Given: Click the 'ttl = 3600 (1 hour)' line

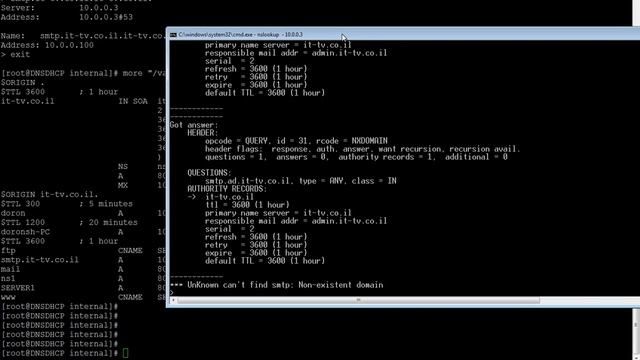Looking at the screenshot, I should pos(247,205).
